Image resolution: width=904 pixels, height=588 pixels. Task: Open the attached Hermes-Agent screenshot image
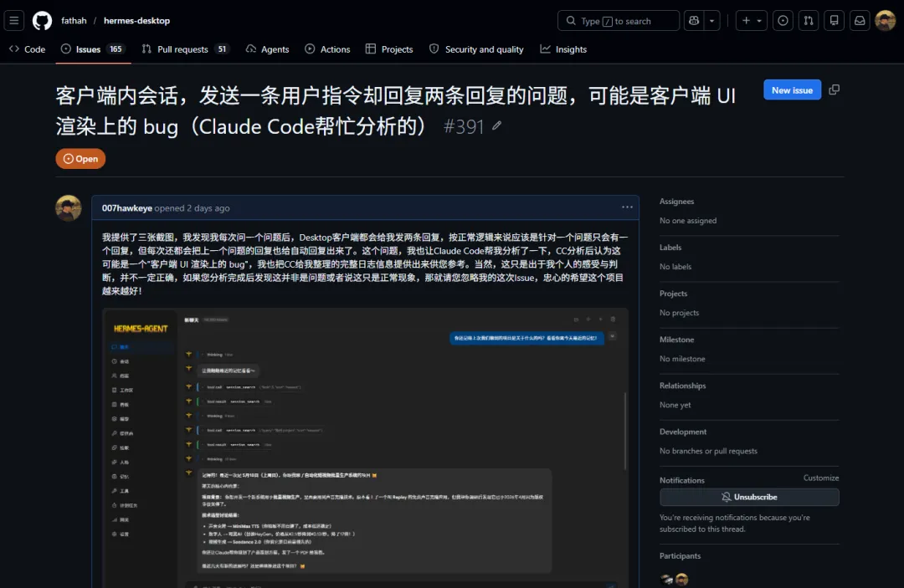pyautogui.click(x=366, y=448)
